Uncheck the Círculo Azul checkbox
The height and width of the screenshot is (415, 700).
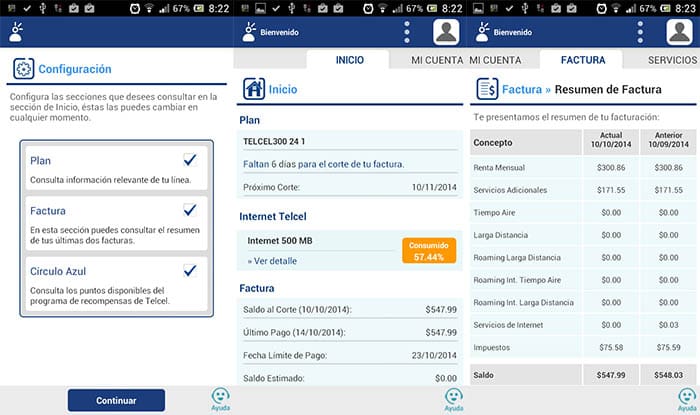tap(190, 270)
